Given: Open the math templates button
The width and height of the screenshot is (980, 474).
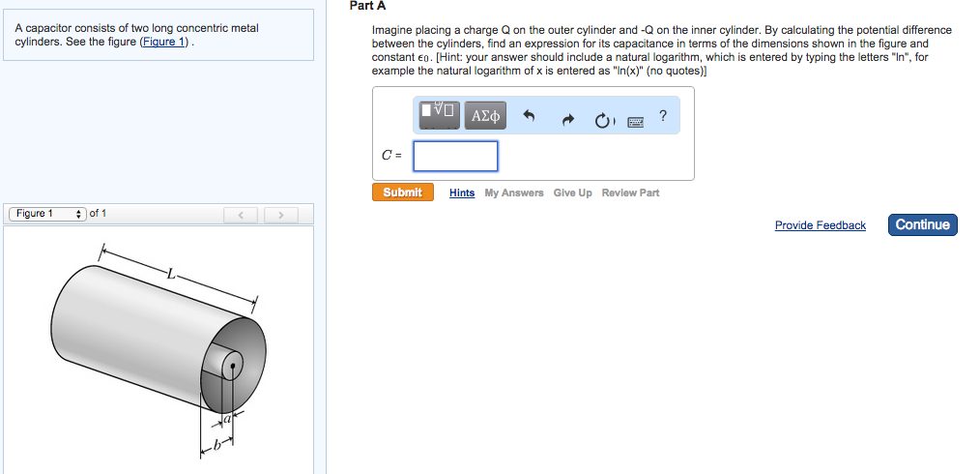Looking at the screenshot, I should point(439,115).
